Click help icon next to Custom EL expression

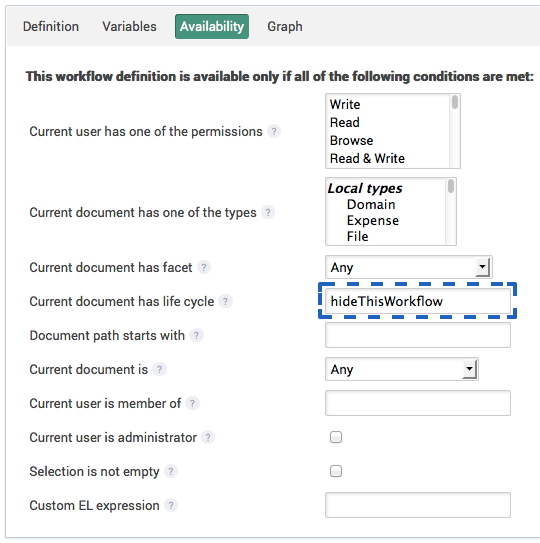(x=171, y=505)
